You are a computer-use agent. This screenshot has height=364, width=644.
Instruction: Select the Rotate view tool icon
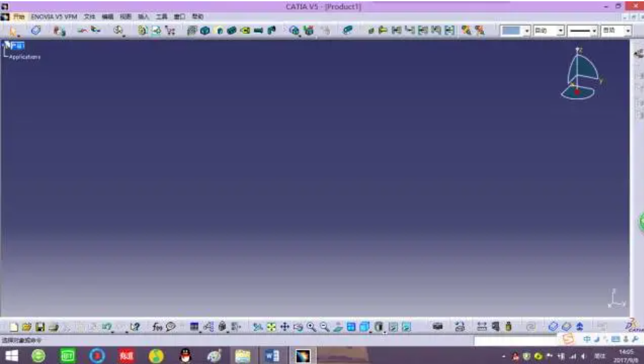[297, 325]
